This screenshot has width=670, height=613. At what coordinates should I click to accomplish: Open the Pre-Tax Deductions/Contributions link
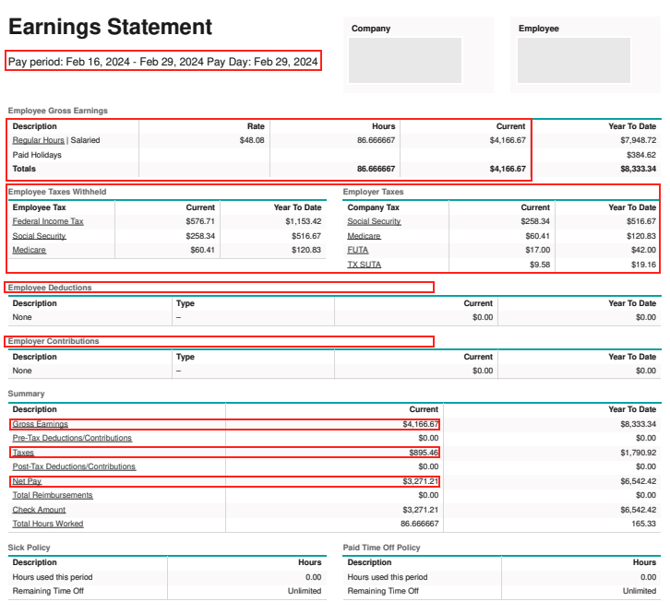[x=72, y=438]
